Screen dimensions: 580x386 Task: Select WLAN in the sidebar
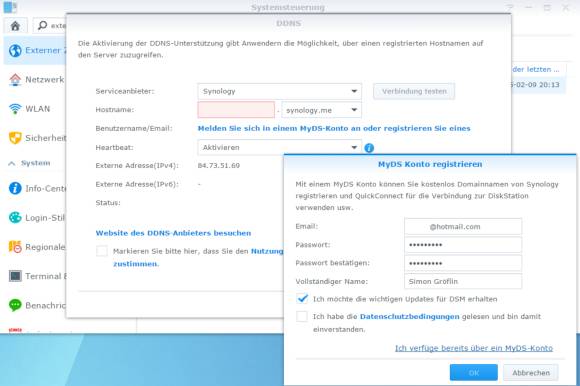(x=35, y=109)
